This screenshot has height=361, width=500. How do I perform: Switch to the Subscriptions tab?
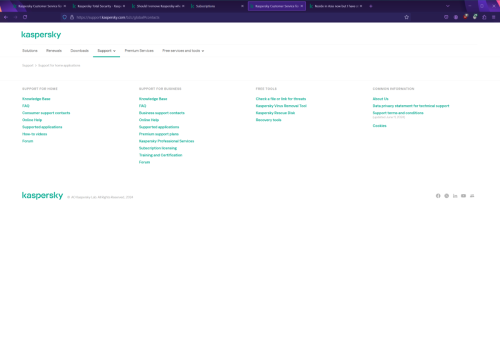(217, 6)
